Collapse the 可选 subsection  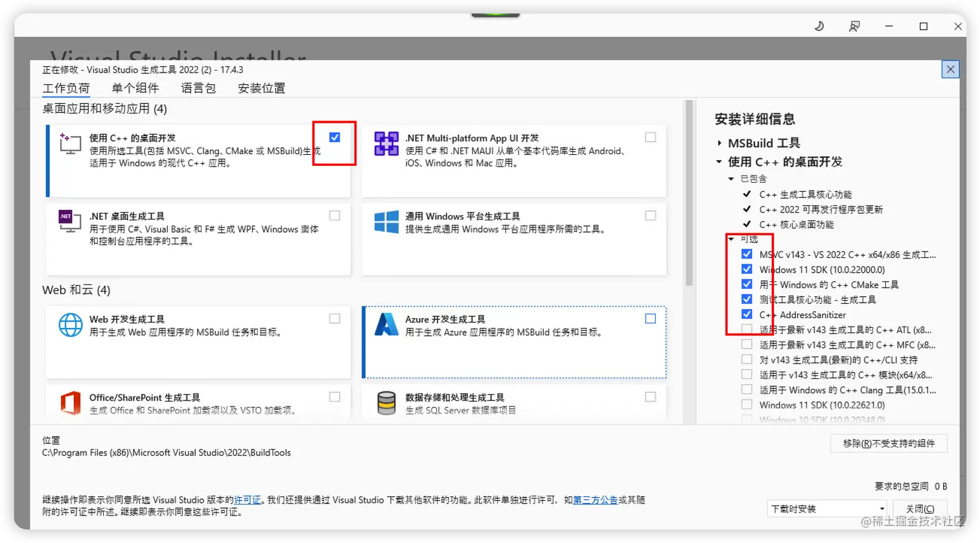731,239
